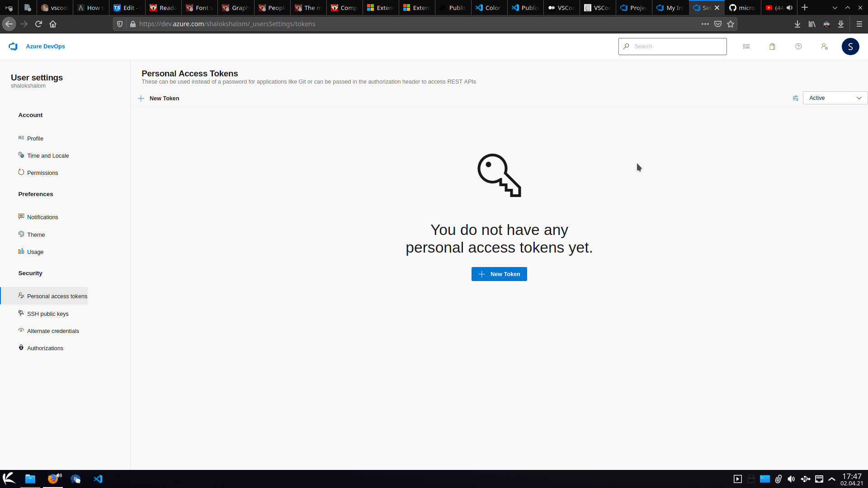
Task: Click the key icon illustration in page center
Action: tap(499, 175)
